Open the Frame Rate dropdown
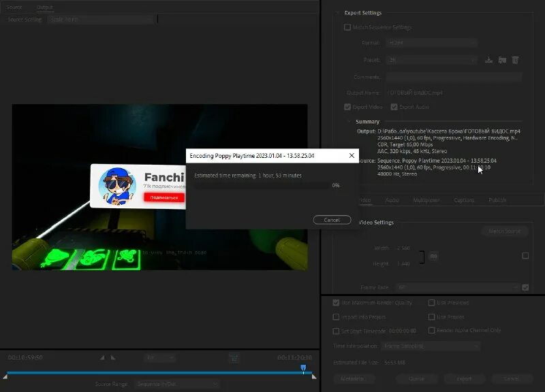 pyautogui.click(x=457, y=287)
